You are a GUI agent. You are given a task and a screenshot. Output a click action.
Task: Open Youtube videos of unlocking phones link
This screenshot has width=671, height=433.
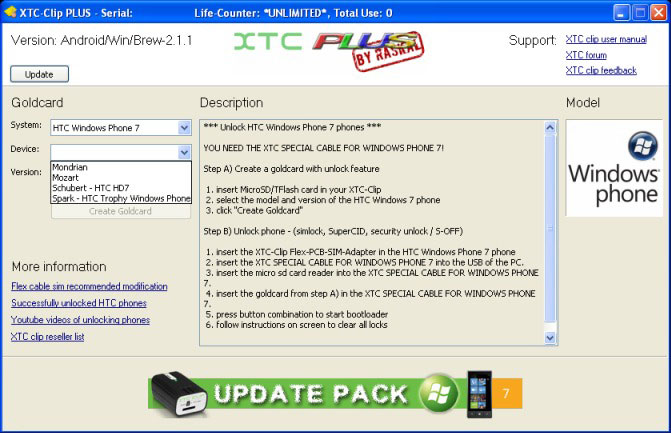[80, 320]
